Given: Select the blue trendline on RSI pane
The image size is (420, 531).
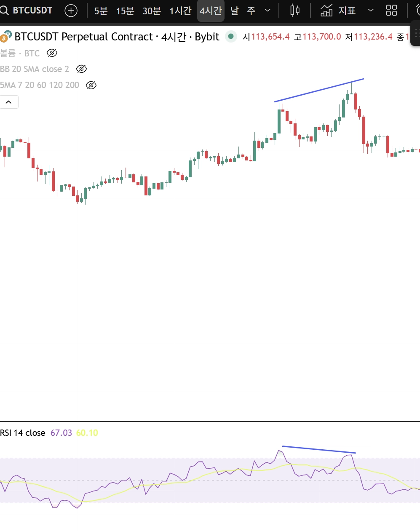Looking at the screenshot, I should point(319,450).
